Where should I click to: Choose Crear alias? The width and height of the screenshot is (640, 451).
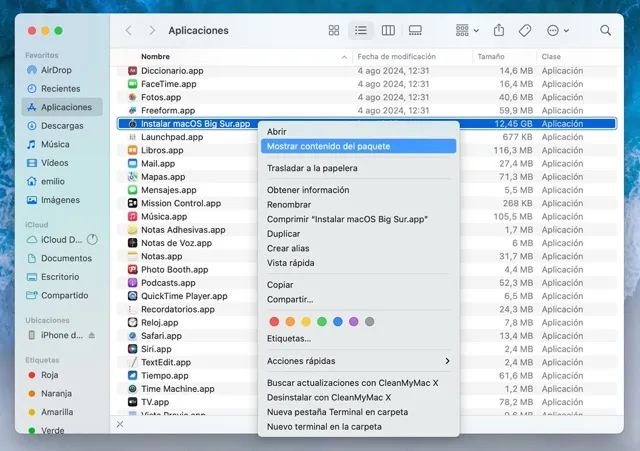pyautogui.click(x=358, y=248)
